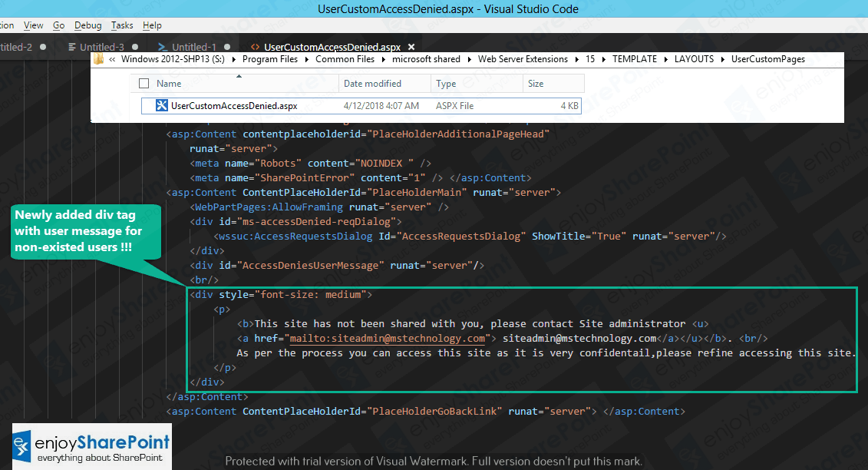This screenshot has height=470, width=868.
Task: Click the 'This site has not been shared' line
Action: pos(472,323)
